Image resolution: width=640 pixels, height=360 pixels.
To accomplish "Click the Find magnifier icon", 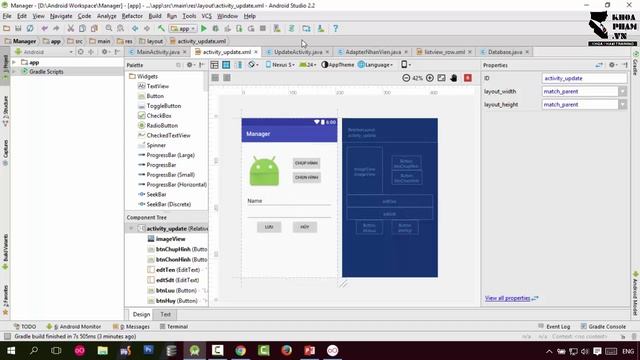I will 109,29.
